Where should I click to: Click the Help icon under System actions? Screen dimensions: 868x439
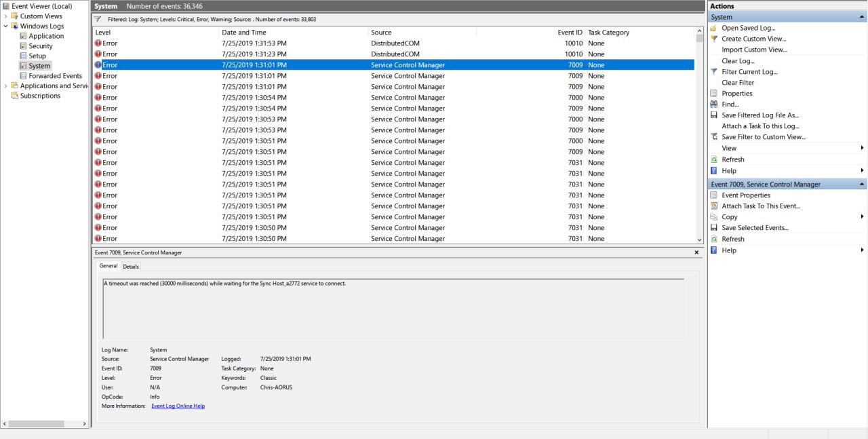[x=714, y=170]
